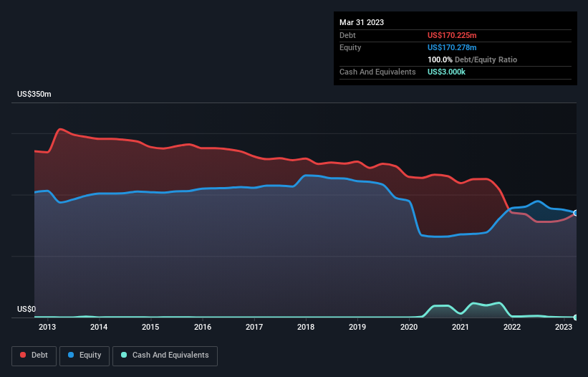The width and height of the screenshot is (588, 377).
Task: Toggle the Equity series in the legend
Action: (85, 355)
